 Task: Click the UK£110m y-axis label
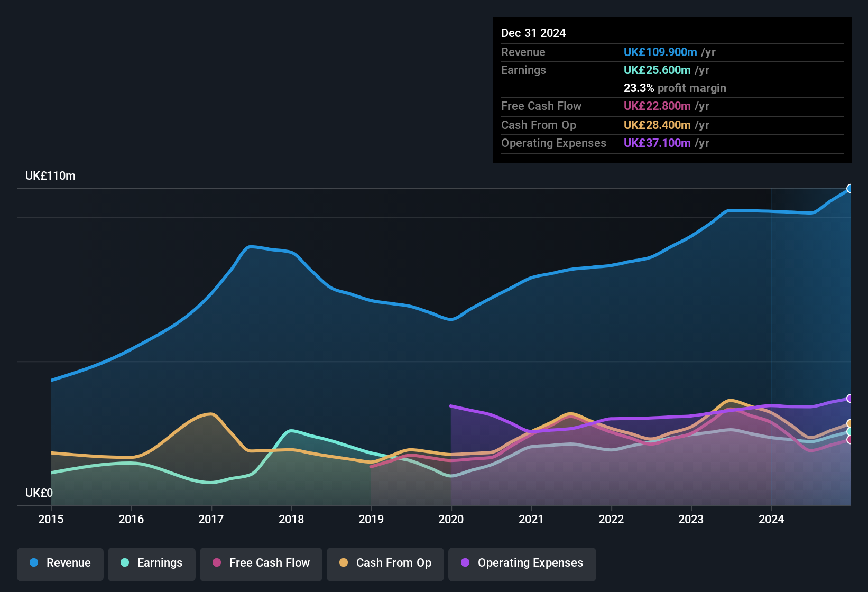pos(50,176)
